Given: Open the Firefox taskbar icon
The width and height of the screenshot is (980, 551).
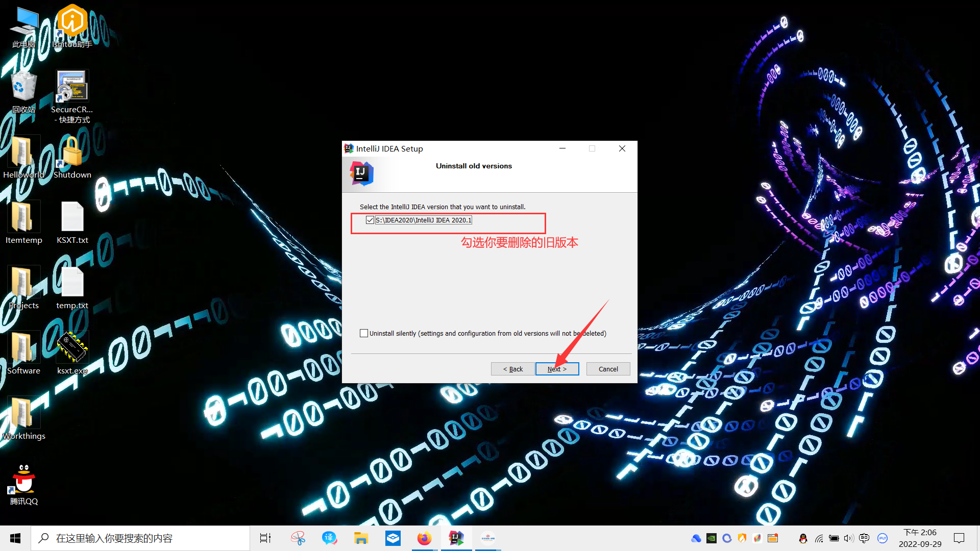Looking at the screenshot, I should [x=424, y=538].
